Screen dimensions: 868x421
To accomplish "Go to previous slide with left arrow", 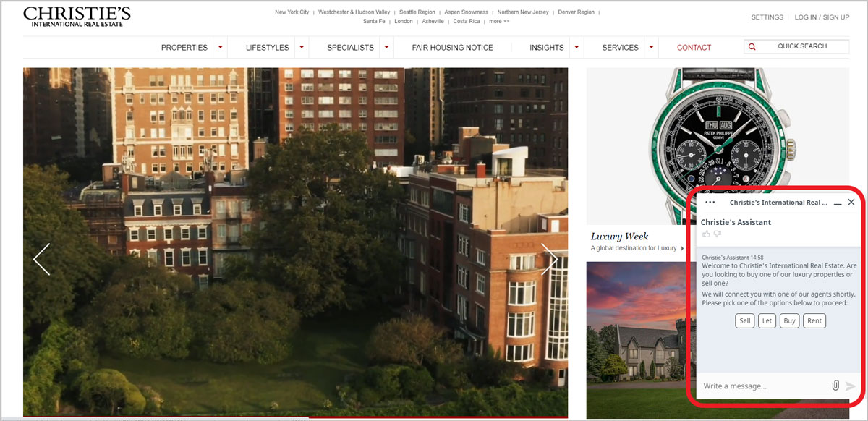I will pyautogui.click(x=41, y=259).
